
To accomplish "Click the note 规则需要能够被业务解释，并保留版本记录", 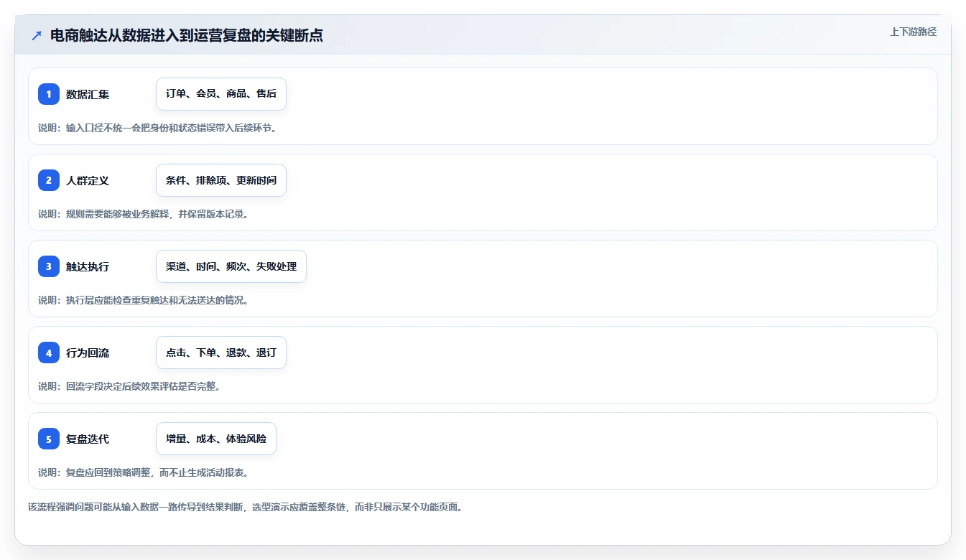I will tap(157, 214).
